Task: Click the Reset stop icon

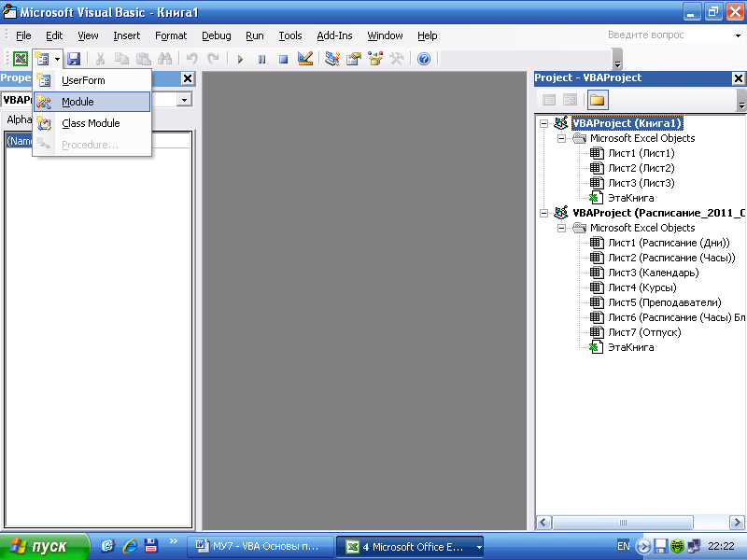Action: pyautogui.click(x=284, y=59)
